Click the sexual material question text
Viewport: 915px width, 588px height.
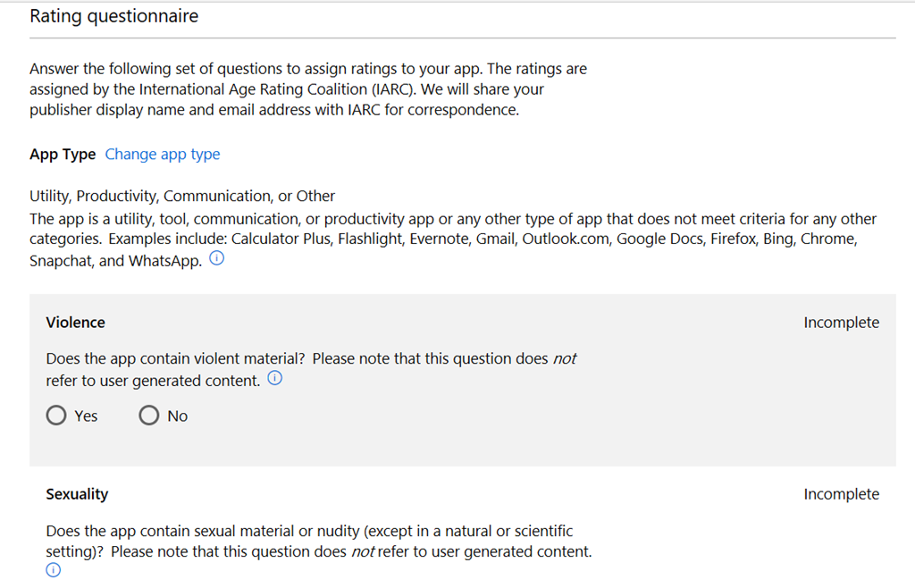[x=309, y=532]
